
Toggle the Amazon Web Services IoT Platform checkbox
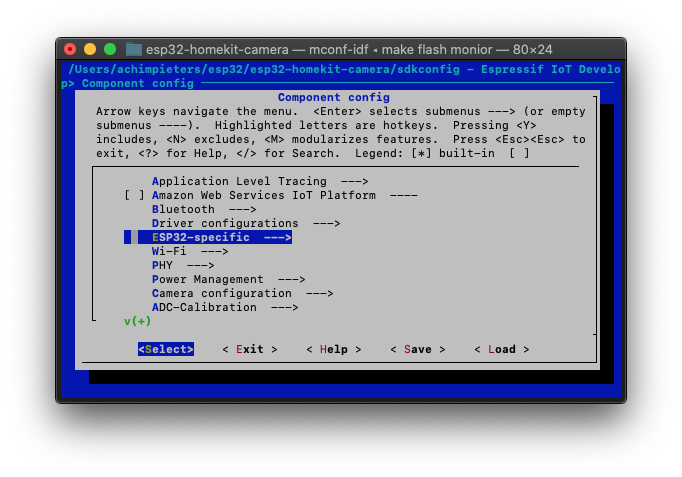[x=134, y=195]
